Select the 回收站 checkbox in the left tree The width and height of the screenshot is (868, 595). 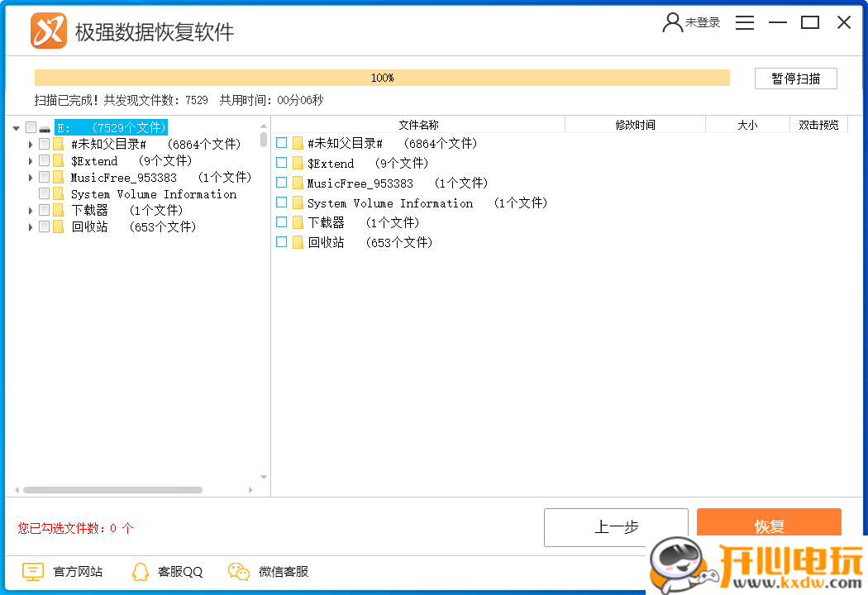(43, 226)
